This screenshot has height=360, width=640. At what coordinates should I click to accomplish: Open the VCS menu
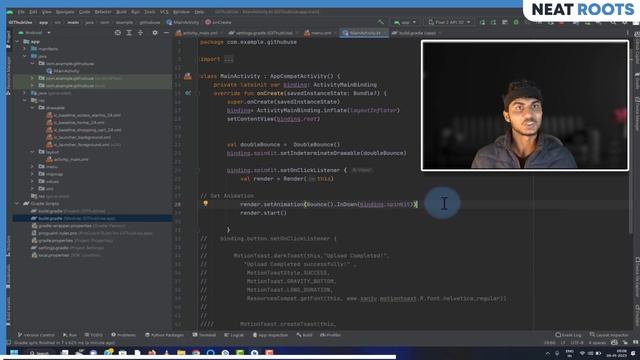(164, 12)
